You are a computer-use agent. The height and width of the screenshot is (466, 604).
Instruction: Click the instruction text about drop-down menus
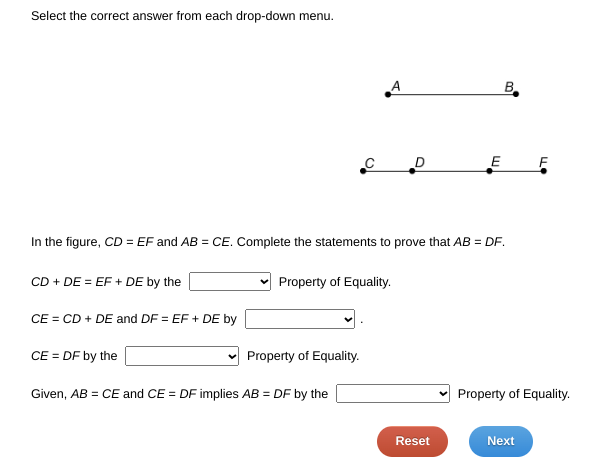pyautogui.click(x=182, y=16)
